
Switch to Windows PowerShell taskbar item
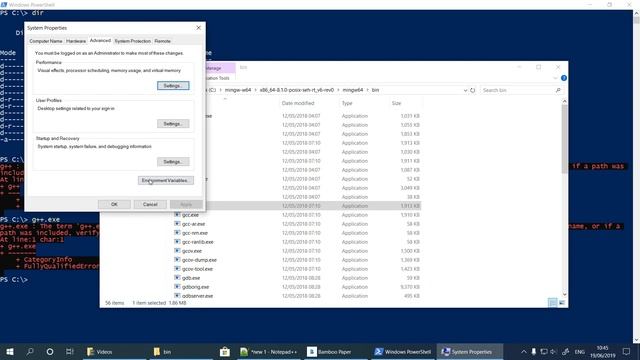[x=403, y=351]
